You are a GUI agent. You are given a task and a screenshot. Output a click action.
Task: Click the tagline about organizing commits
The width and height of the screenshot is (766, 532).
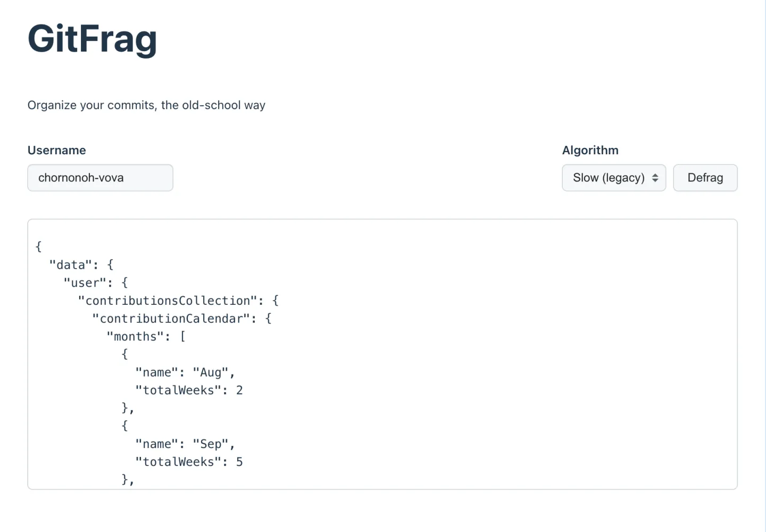146,105
